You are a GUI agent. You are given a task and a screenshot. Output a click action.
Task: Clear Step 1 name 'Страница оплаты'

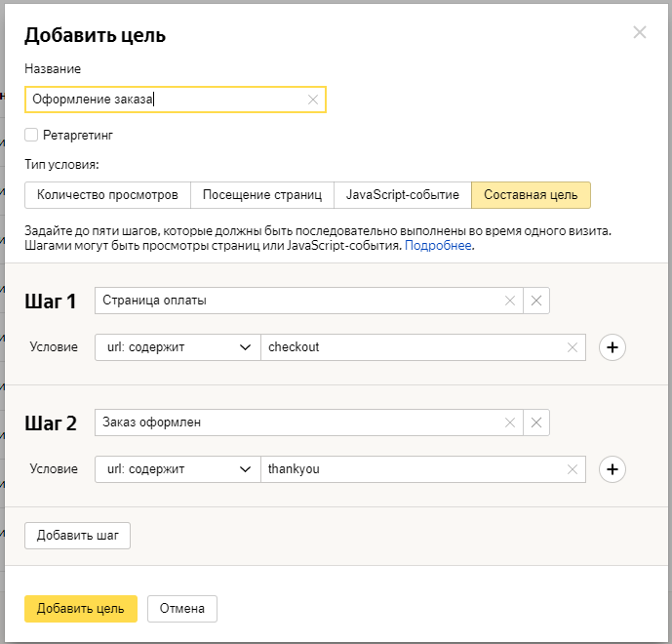pyautogui.click(x=509, y=301)
